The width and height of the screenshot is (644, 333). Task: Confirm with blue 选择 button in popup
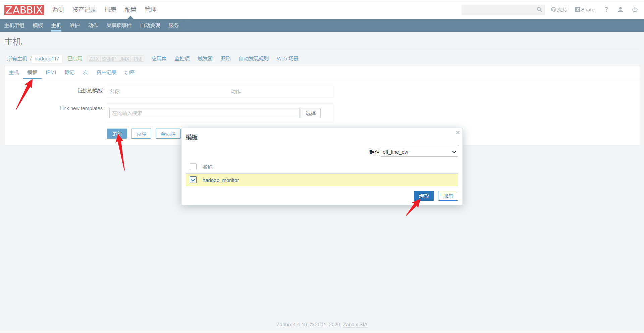[424, 196]
